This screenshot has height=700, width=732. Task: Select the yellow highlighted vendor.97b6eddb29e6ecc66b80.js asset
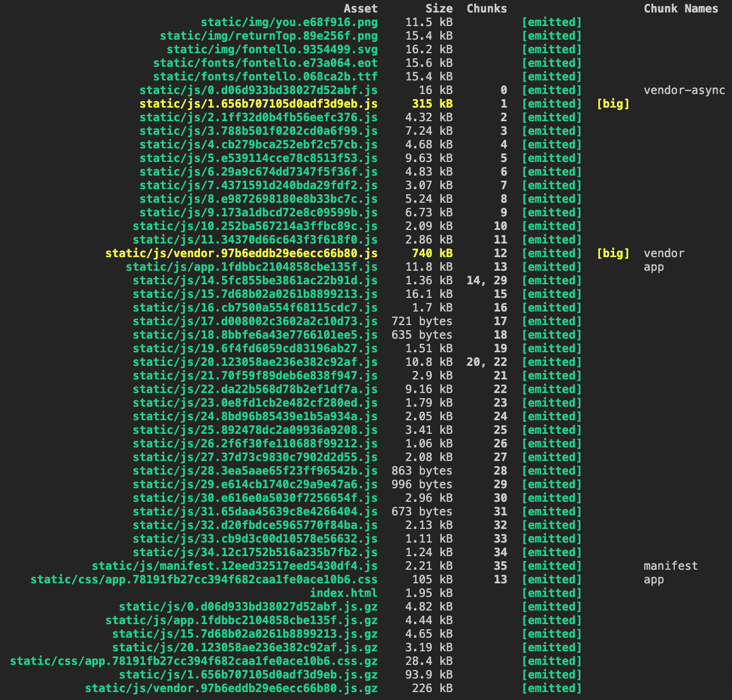point(241,253)
